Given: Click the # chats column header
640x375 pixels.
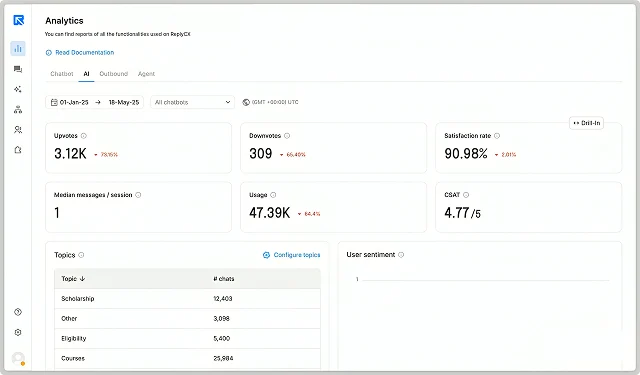Looking at the screenshot, I should tap(224, 279).
